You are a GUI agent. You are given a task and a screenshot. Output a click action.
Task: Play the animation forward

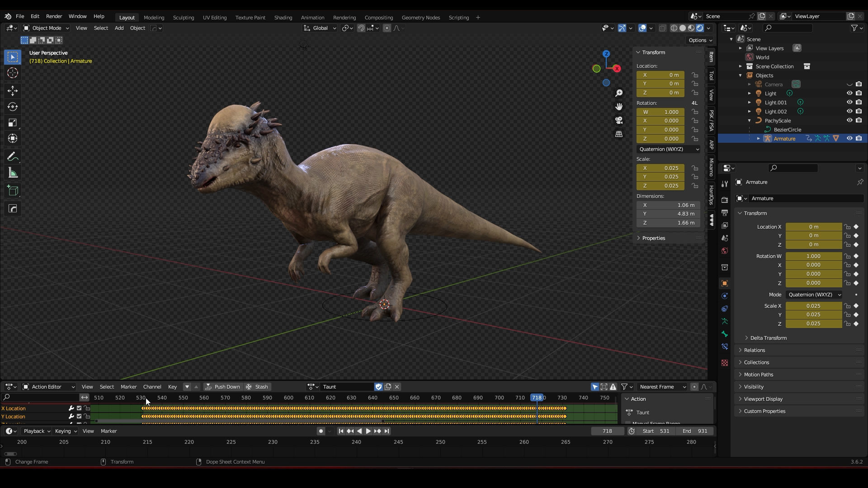coord(368,431)
